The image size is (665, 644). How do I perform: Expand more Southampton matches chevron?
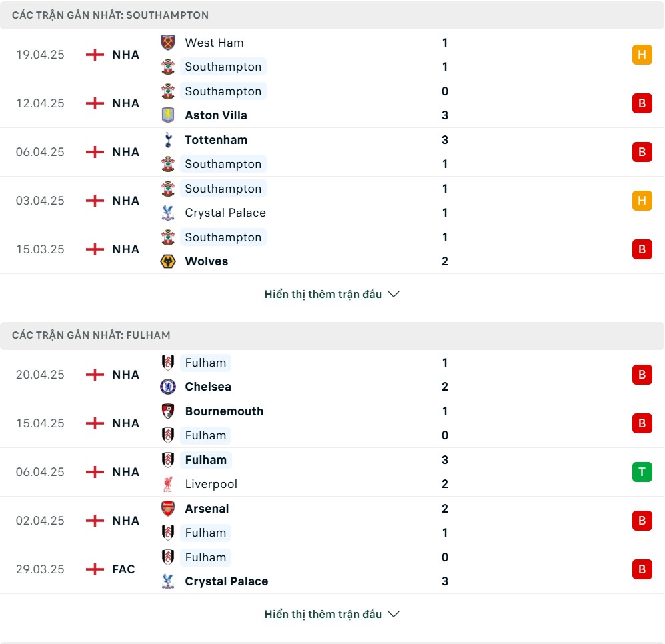394,294
